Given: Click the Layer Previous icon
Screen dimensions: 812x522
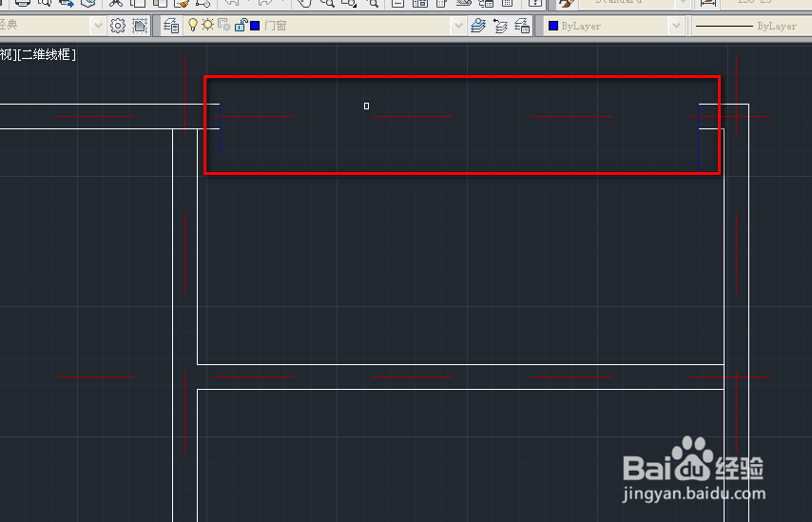Looking at the screenshot, I should [x=500, y=26].
